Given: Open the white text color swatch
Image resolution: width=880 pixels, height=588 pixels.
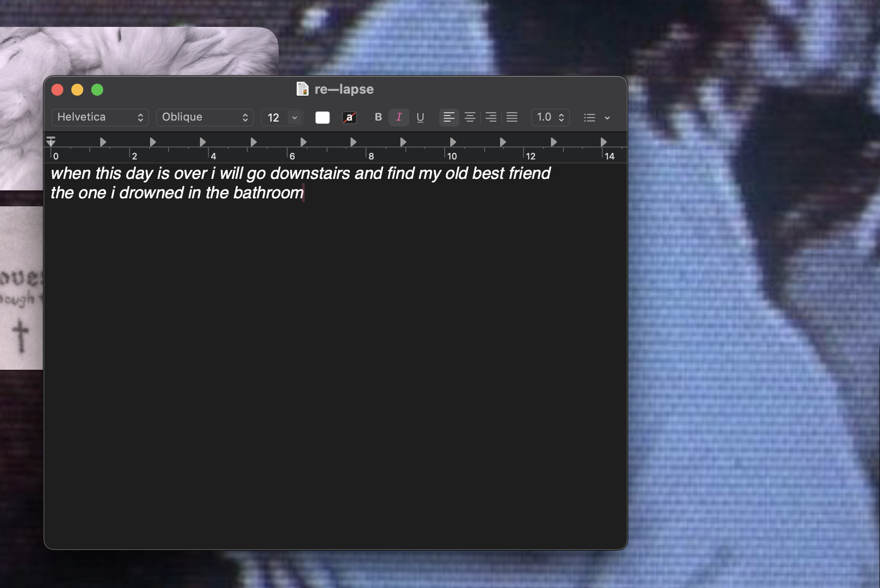Looking at the screenshot, I should pyautogui.click(x=323, y=118).
